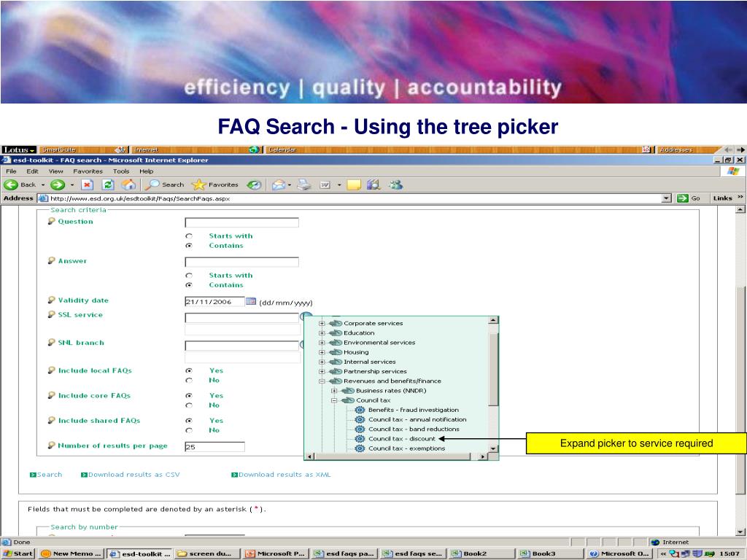Click the Council tax - exemptions gear icon
Image resolution: width=747 pixels, height=560 pixels.
(360, 448)
